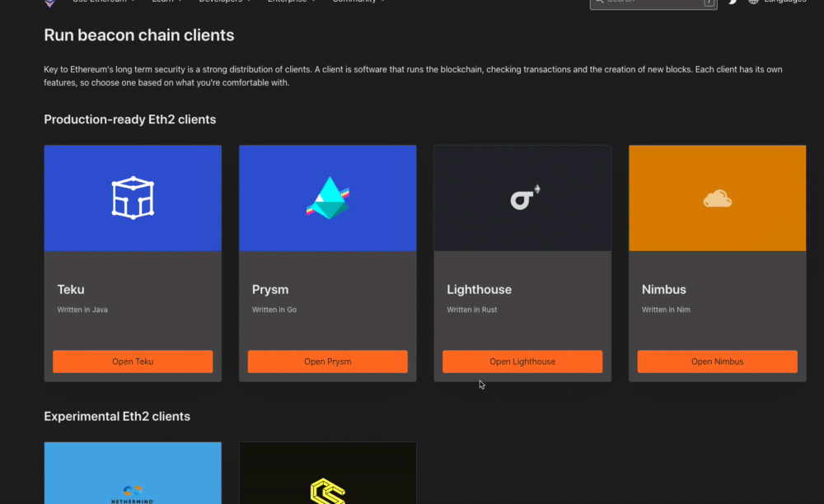Screen dimensions: 824x504
Task: Click the 'Written in Java' text
Action: [x=82, y=310]
